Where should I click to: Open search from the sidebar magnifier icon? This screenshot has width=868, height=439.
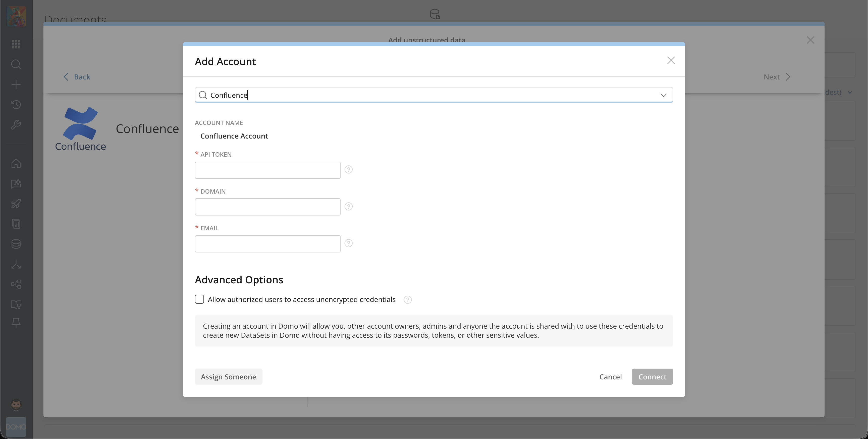[16, 64]
